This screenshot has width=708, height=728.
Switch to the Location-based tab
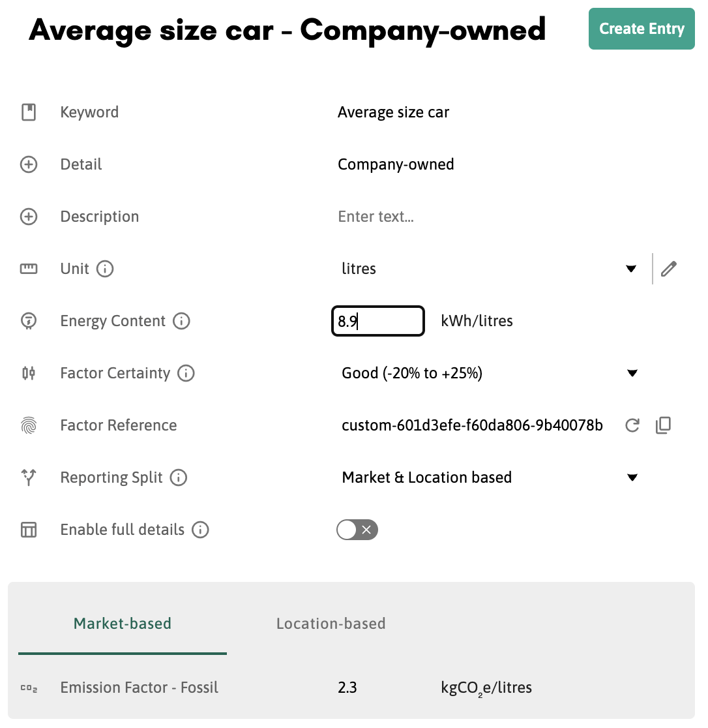331,624
